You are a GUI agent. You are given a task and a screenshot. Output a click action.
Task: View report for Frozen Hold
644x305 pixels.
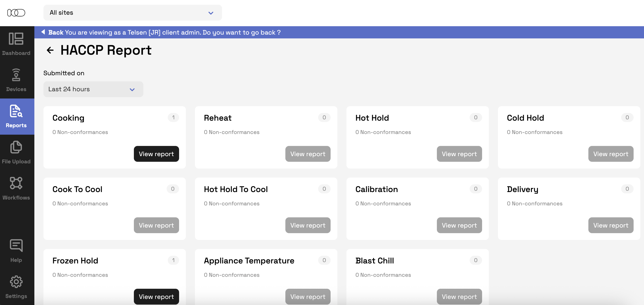point(156,296)
